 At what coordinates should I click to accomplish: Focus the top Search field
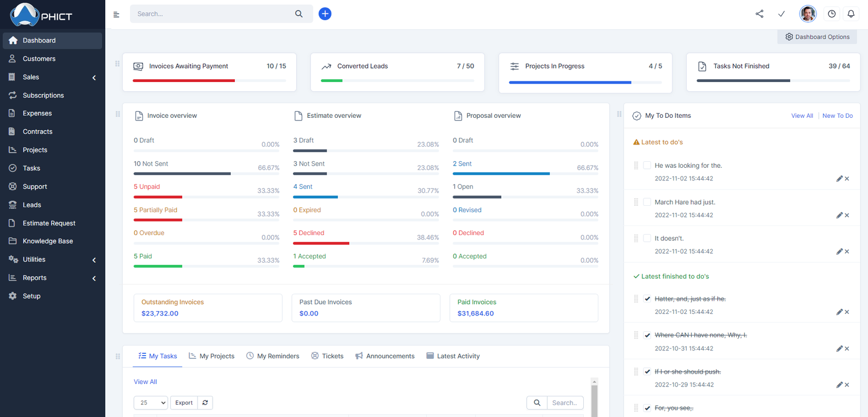(212, 14)
